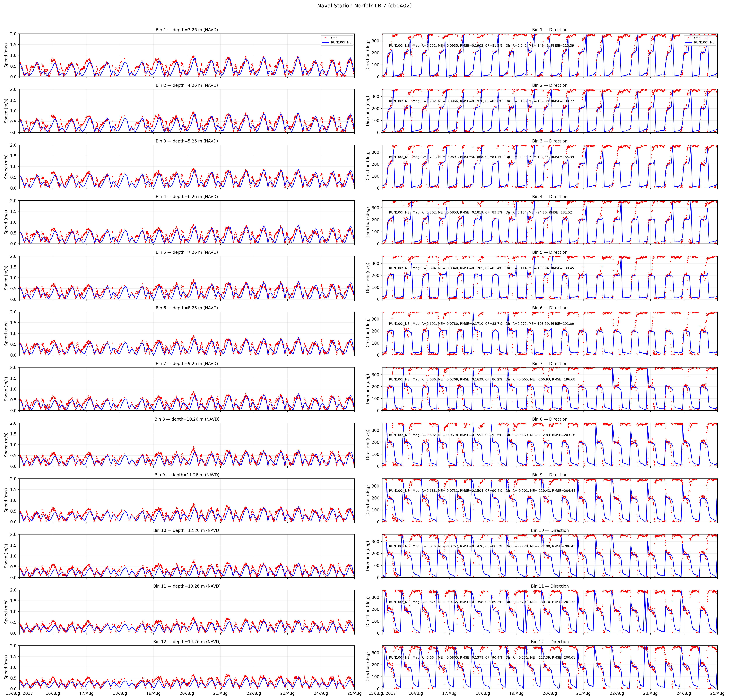Click "22/Aug" tick under Bin 12 speed plot
The height and width of the screenshot is (700, 729).
click(254, 693)
